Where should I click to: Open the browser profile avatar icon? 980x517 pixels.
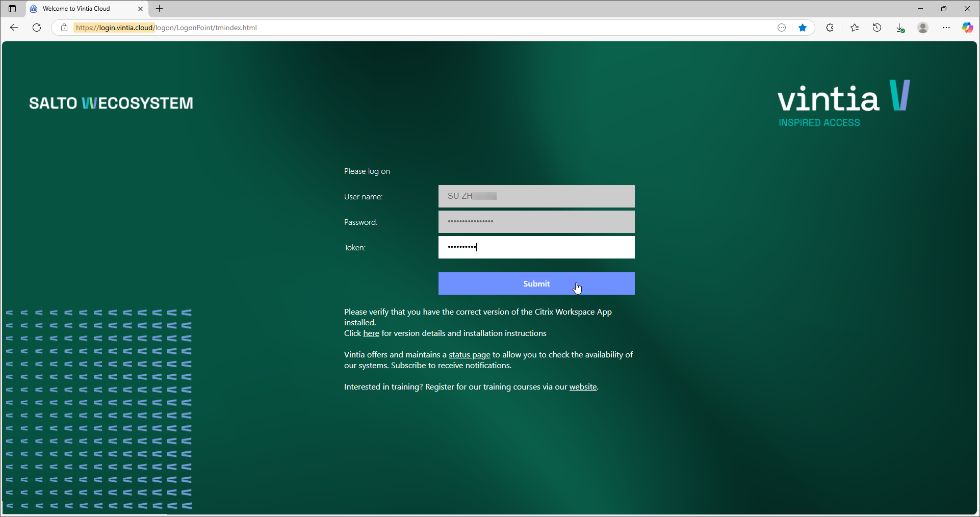[x=923, y=28]
